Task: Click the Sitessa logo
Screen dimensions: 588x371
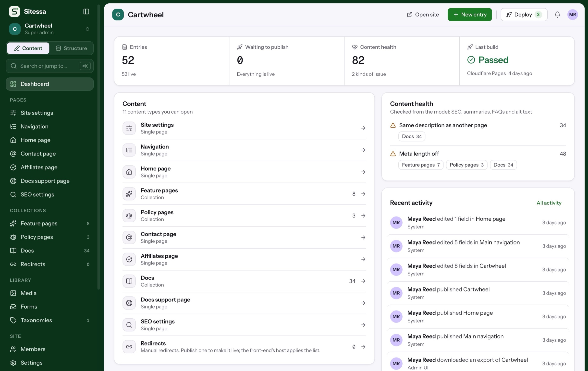Action: click(x=14, y=12)
